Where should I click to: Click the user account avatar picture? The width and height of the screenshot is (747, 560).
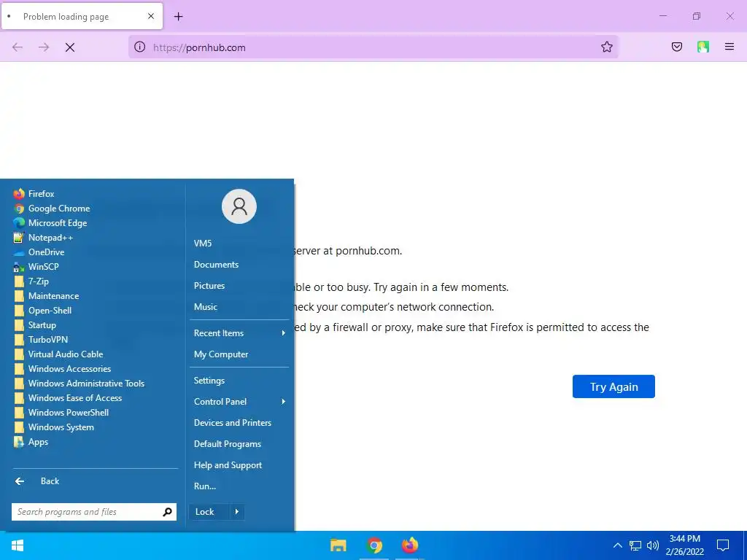[239, 206]
